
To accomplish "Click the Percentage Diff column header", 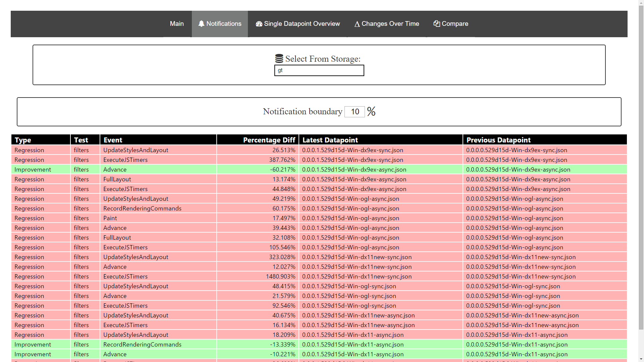I will click(x=269, y=140).
